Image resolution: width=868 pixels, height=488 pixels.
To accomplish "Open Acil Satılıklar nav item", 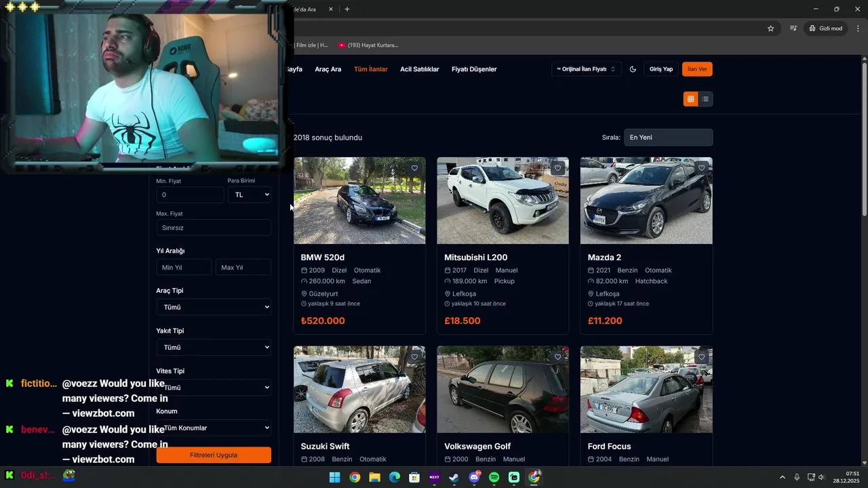I will [420, 69].
